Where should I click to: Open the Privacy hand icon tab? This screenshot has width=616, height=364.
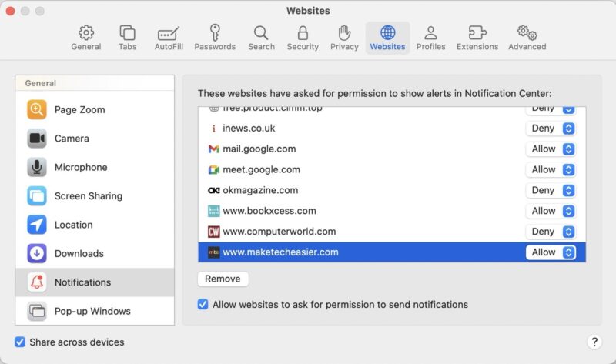pyautogui.click(x=344, y=38)
